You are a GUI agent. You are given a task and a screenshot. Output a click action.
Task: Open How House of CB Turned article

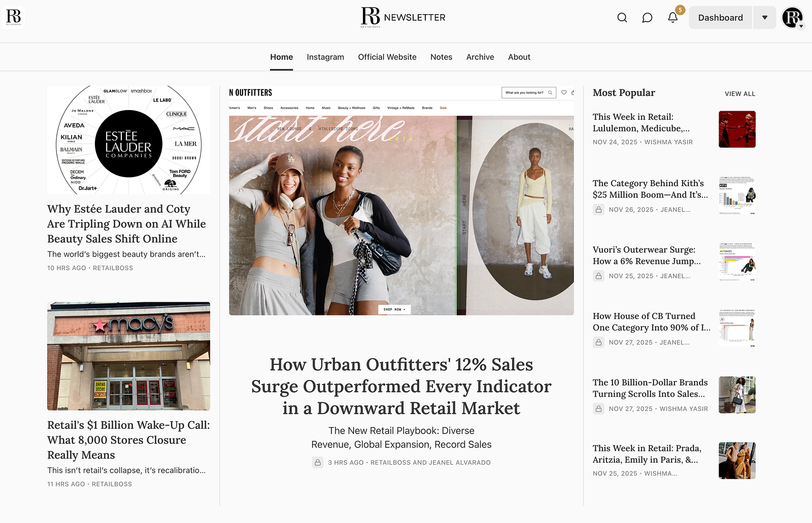tap(652, 322)
